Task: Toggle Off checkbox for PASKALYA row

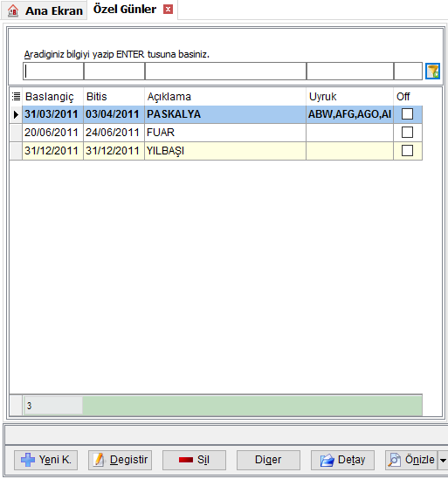Action: 407,114
